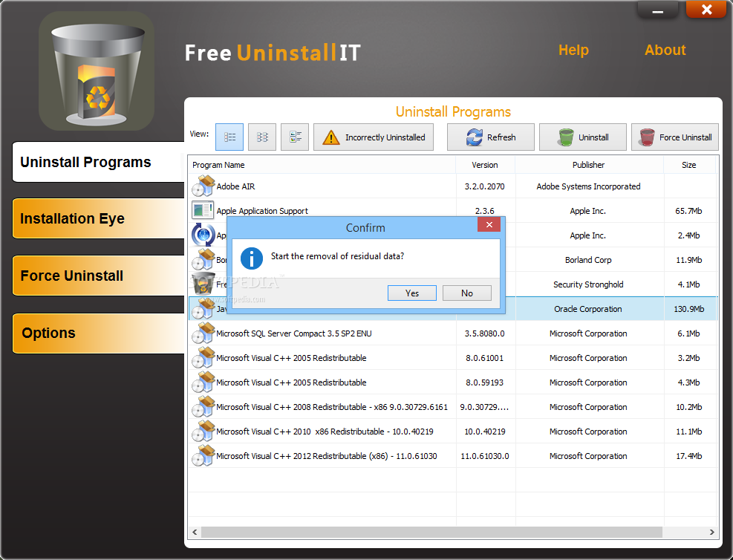Image resolution: width=733 pixels, height=560 pixels.
Task: Switch to details view mode icon
Action: click(295, 137)
